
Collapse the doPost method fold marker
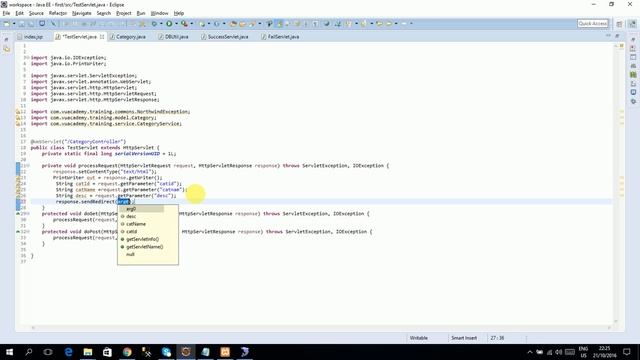pos(28,231)
